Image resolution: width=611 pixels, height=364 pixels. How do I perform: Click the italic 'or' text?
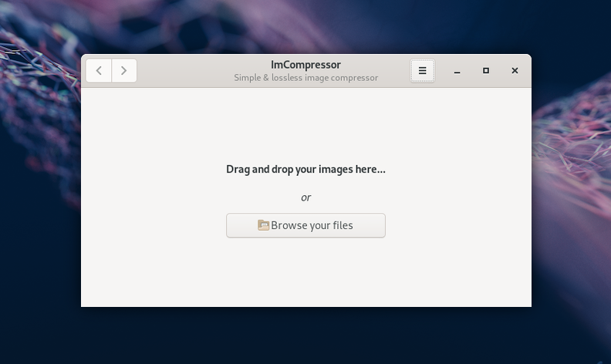[x=306, y=197]
